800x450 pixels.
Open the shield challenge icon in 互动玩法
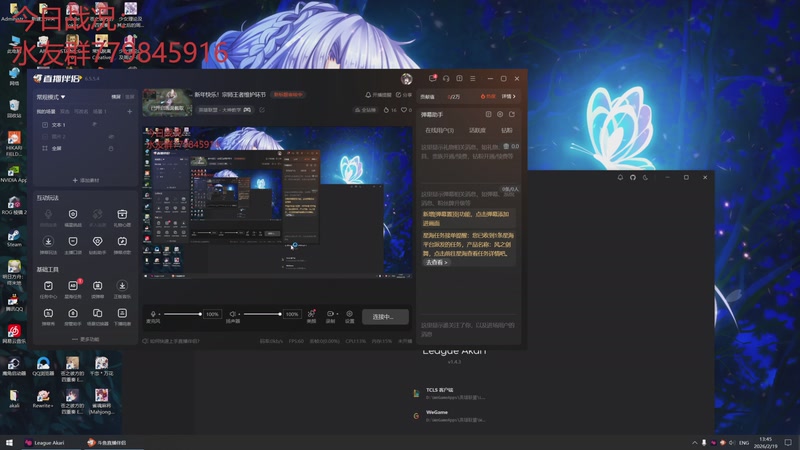73,214
